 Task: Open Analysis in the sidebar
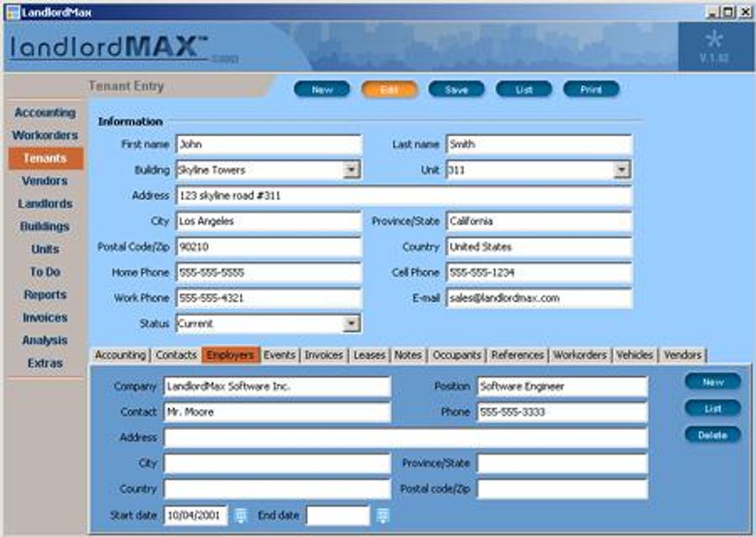[x=44, y=340]
